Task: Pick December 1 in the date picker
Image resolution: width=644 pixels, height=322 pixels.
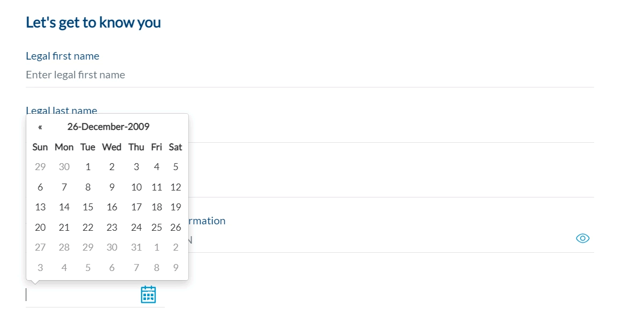Action: (88, 167)
